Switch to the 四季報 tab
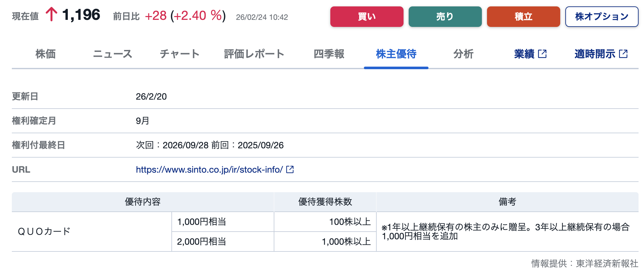This screenshot has width=644, height=271. coord(329,54)
